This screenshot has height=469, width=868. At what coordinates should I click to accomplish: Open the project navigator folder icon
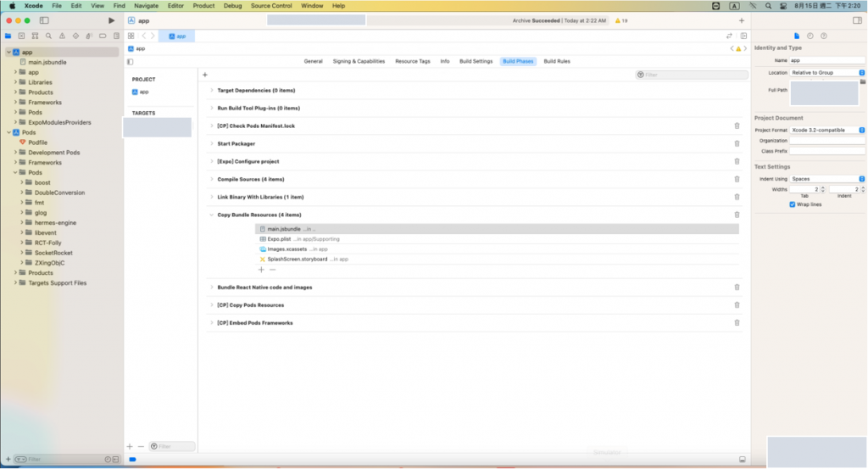click(x=8, y=36)
